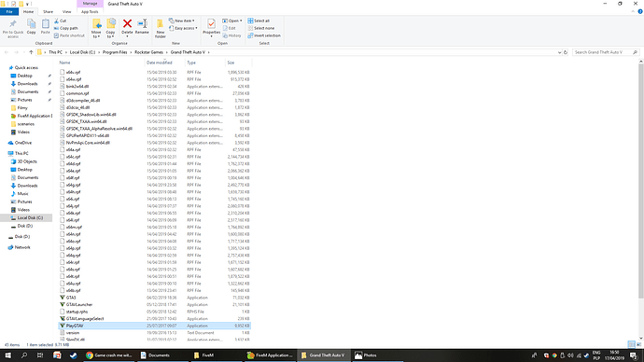This screenshot has height=362, width=644.
Task: Sort by the Date modified column header
Action: point(160,63)
